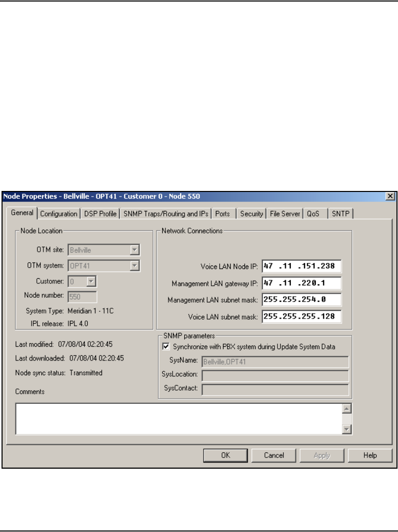Click the 'IPL 4.0' release text
The image size is (398, 532).
click(x=78, y=324)
